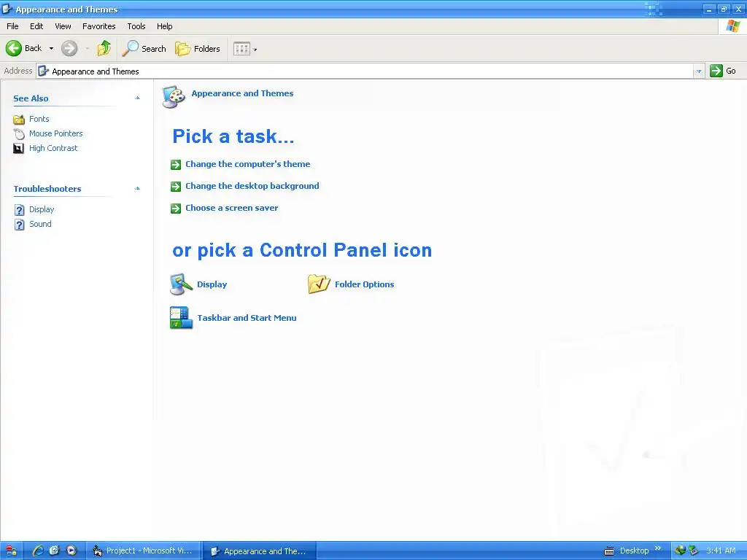Open the Favorites menu
Image resolution: width=747 pixels, height=560 pixels.
[x=99, y=27]
